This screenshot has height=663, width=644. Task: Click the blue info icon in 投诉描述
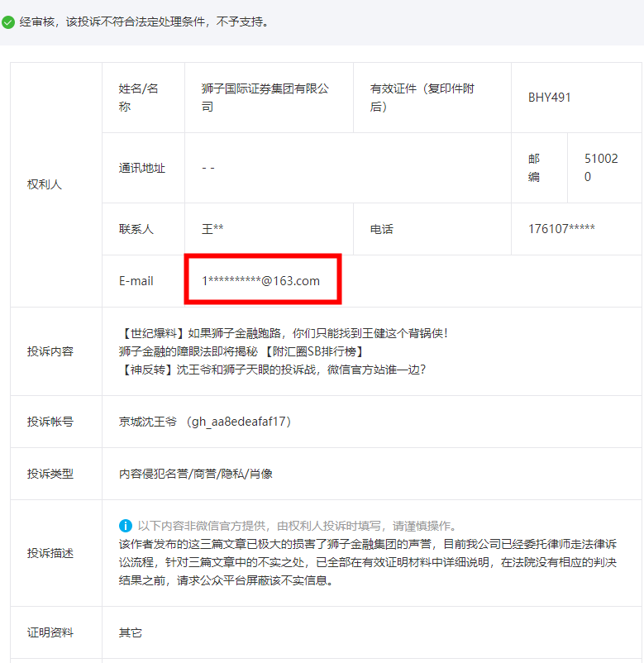click(126, 526)
